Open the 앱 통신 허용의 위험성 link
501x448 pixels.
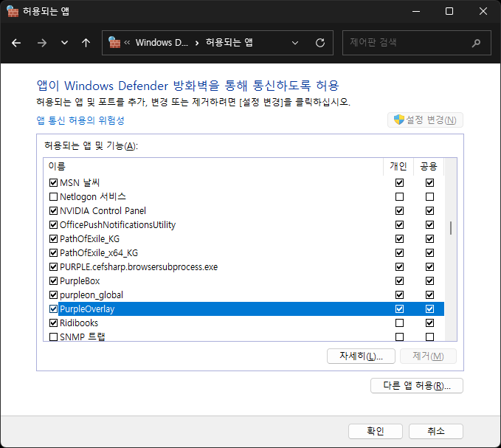tap(80, 120)
